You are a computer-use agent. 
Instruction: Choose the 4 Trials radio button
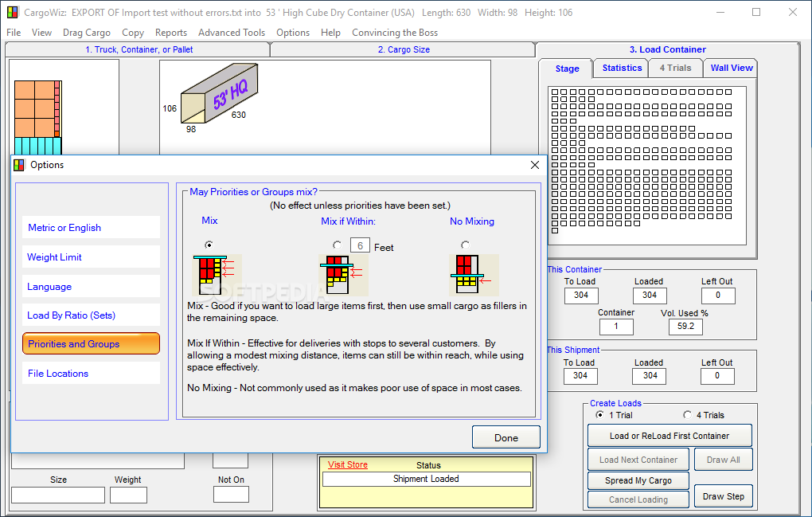coord(687,414)
